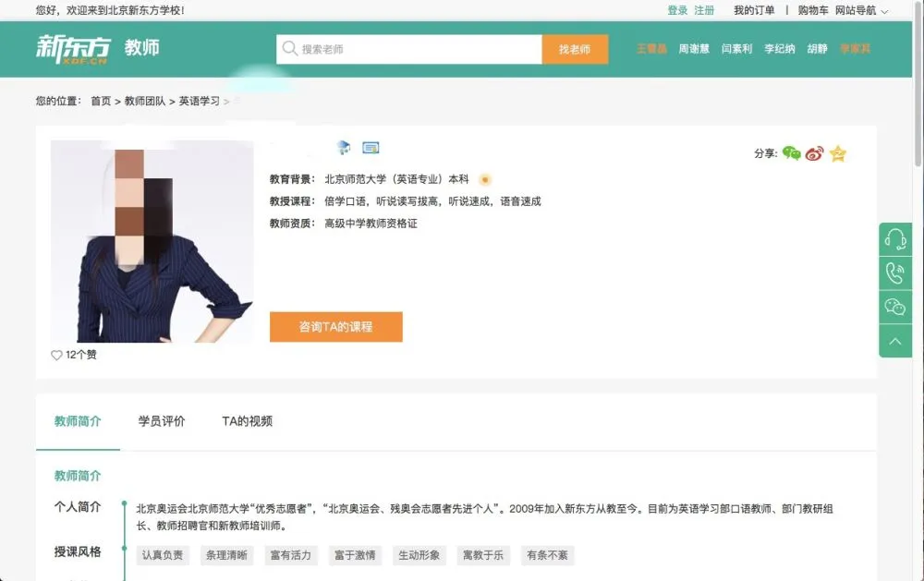Go to 首页 via the breadcrumb link
924x581 pixels.
[100, 101]
